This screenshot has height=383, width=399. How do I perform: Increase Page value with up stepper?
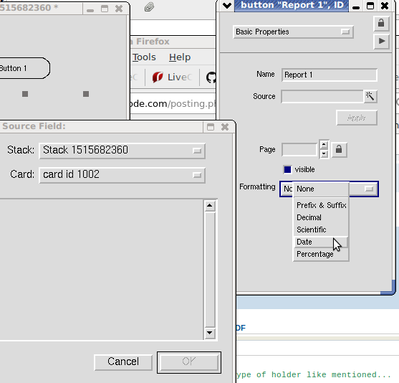click(x=324, y=145)
